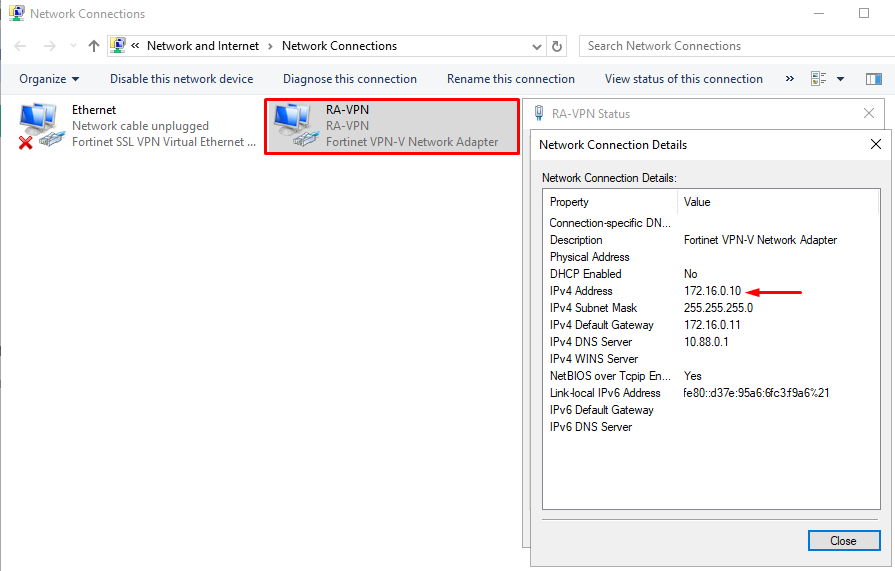Click the Network and Internet breadcrumb
Screen dimensions: 895x571
point(203,46)
